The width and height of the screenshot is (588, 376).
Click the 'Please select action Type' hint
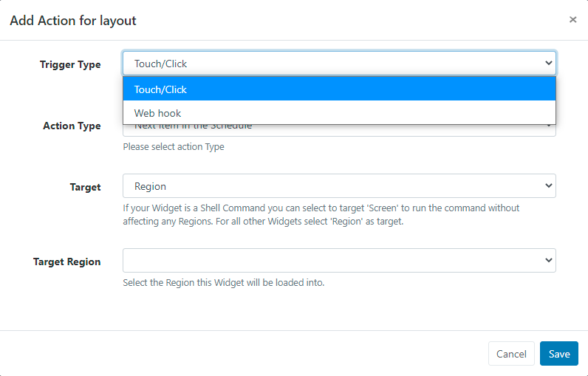[174, 147]
